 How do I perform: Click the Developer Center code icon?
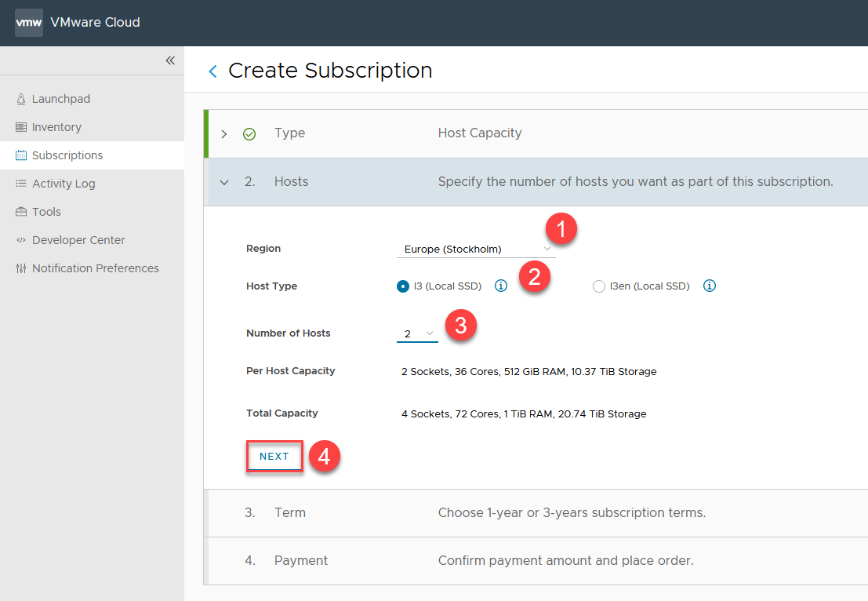click(21, 240)
